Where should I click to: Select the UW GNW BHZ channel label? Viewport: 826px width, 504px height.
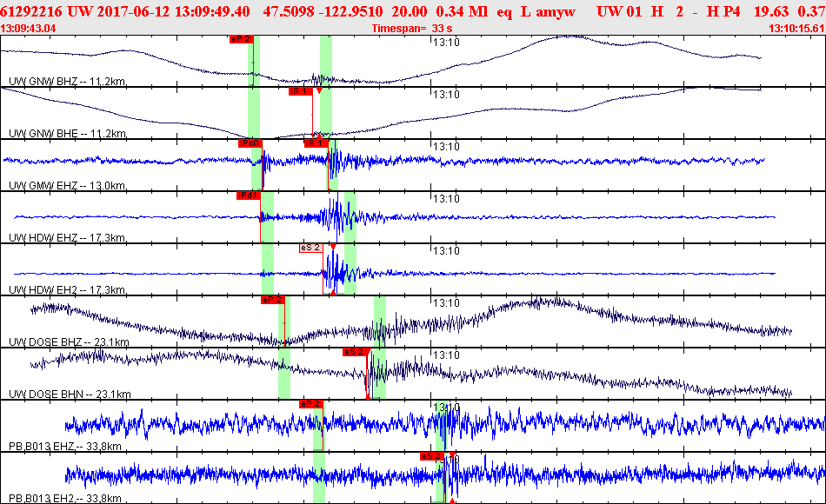click(x=67, y=81)
